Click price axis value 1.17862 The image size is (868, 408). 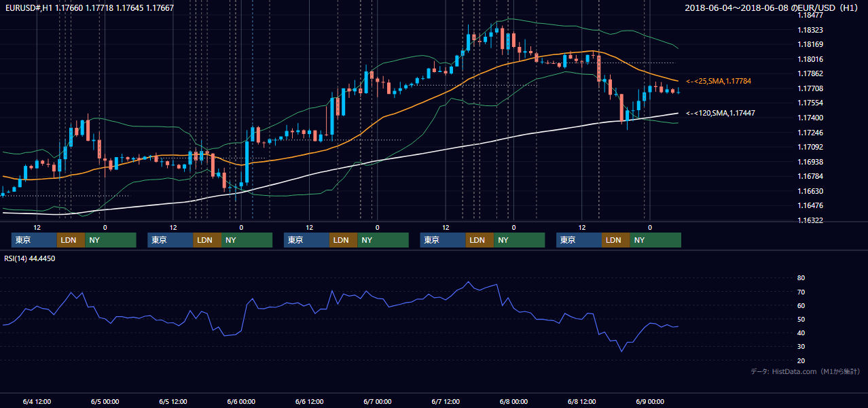tap(810, 73)
